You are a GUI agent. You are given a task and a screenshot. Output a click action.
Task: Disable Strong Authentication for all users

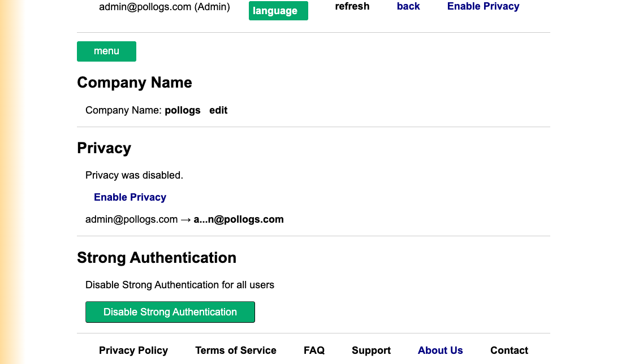(x=170, y=311)
